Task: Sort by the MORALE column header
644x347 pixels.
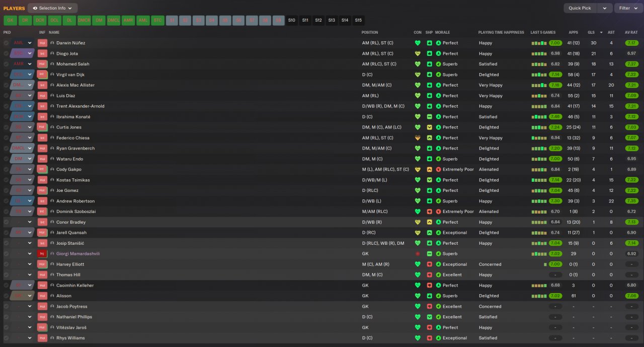Action: coord(443,32)
